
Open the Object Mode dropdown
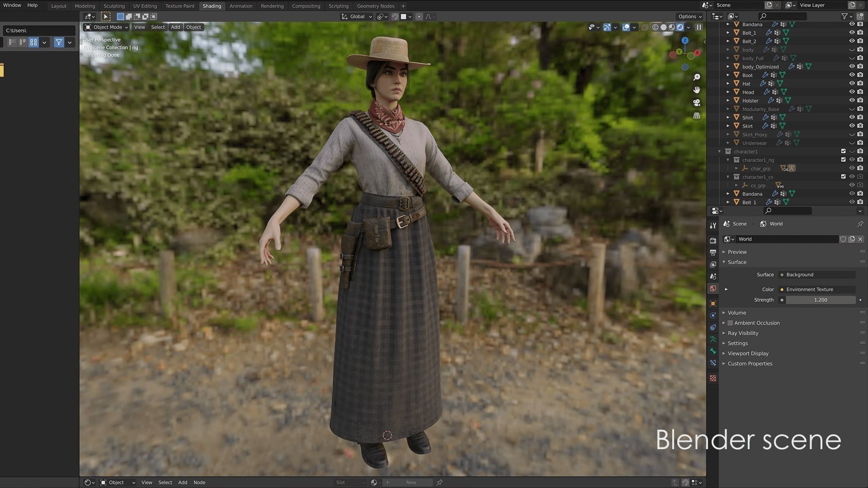pos(107,27)
